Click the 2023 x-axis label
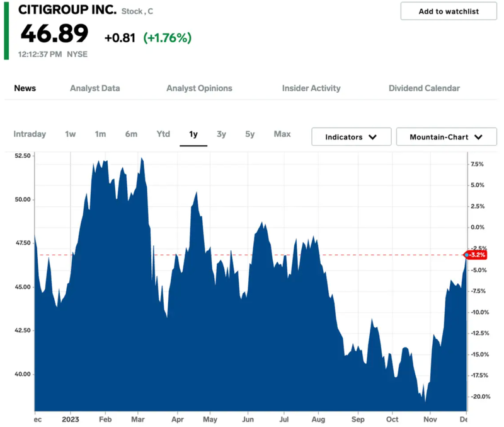Viewport: 504px width, 427px height. (x=71, y=419)
